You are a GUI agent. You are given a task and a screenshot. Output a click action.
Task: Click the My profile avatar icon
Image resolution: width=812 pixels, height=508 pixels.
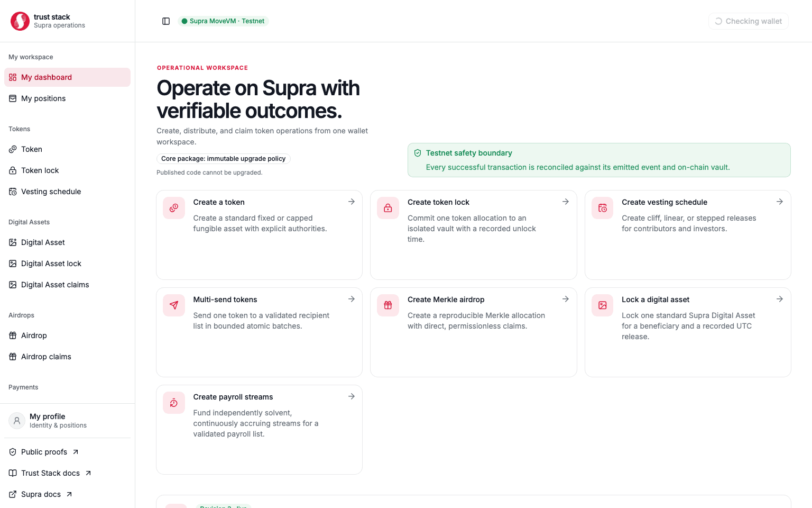click(x=17, y=421)
